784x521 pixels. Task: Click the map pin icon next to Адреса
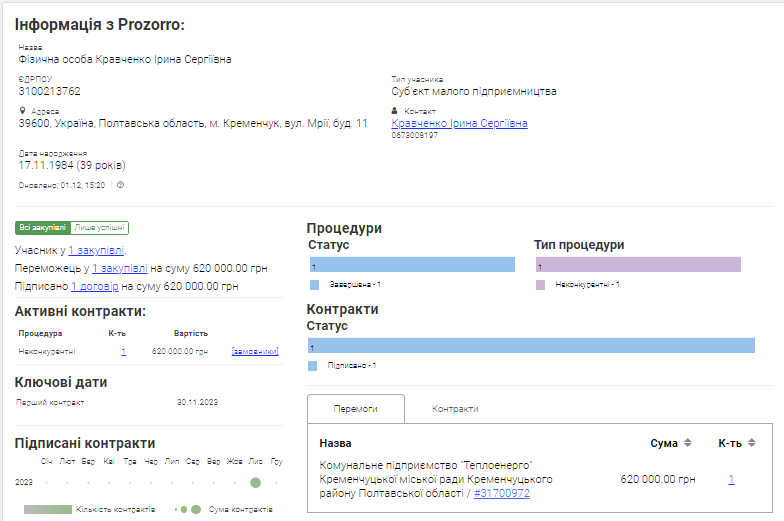pos(22,111)
